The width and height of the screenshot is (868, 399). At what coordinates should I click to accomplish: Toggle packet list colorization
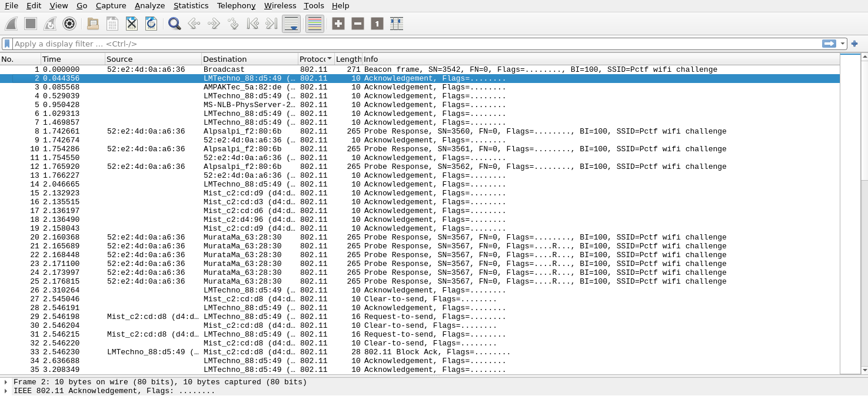[315, 24]
